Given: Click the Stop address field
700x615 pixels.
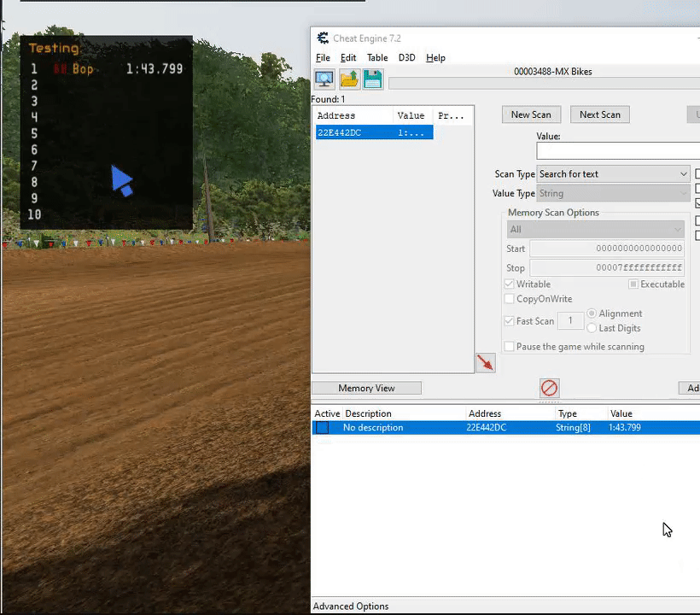Looking at the screenshot, I should coord(607,268).
